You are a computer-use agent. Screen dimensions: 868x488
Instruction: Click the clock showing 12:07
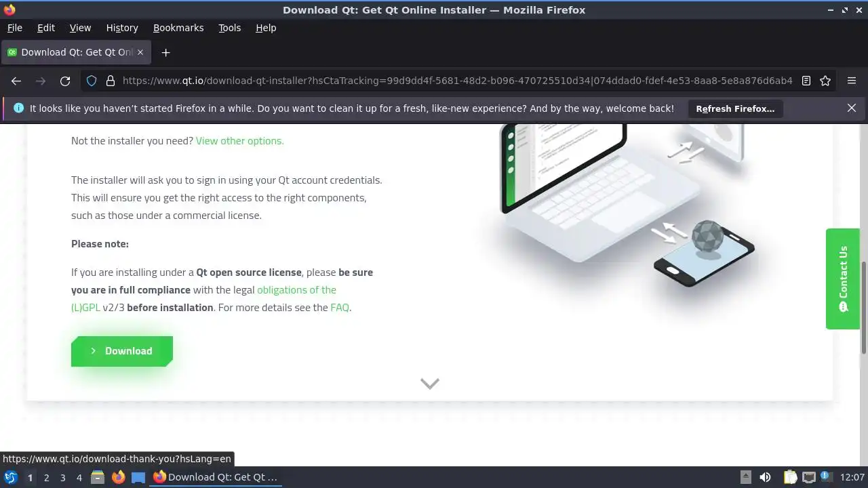[852, 477]
